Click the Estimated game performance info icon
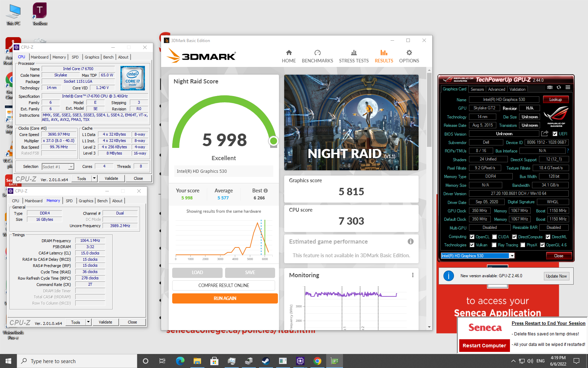The image size is (588, 368). (x=411, y=241)
